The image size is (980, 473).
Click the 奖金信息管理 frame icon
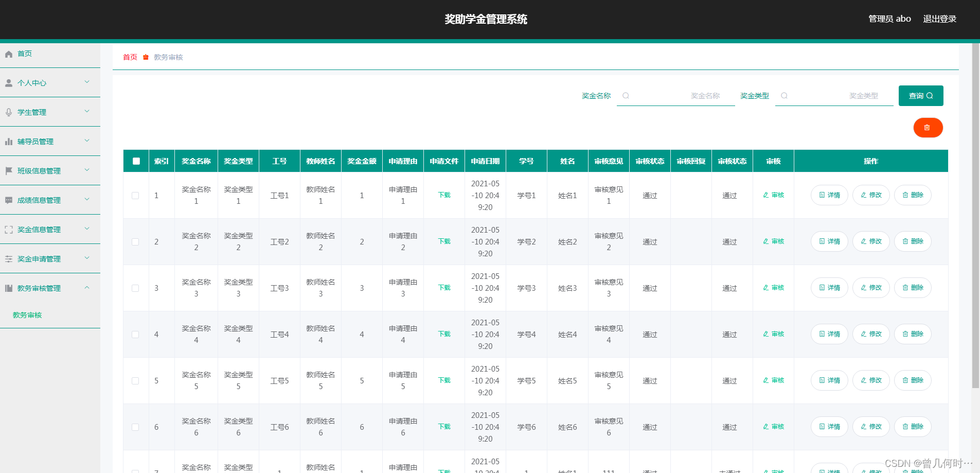pyautogui.click(x=9, y=230)
